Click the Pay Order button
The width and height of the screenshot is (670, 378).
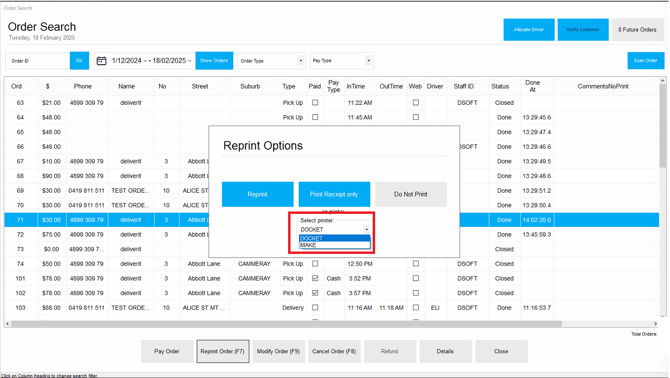[x=167, y=351]
